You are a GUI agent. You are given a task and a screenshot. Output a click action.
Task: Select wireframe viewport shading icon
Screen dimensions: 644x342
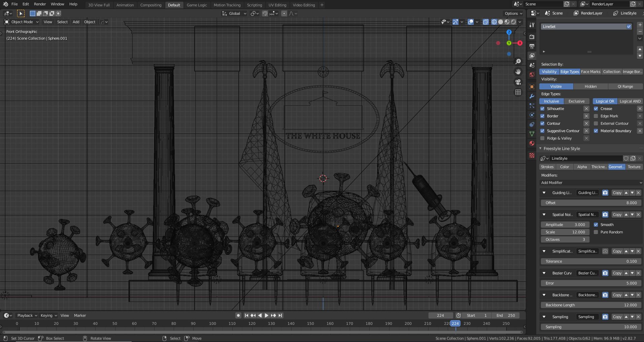(x=494, y=22)
